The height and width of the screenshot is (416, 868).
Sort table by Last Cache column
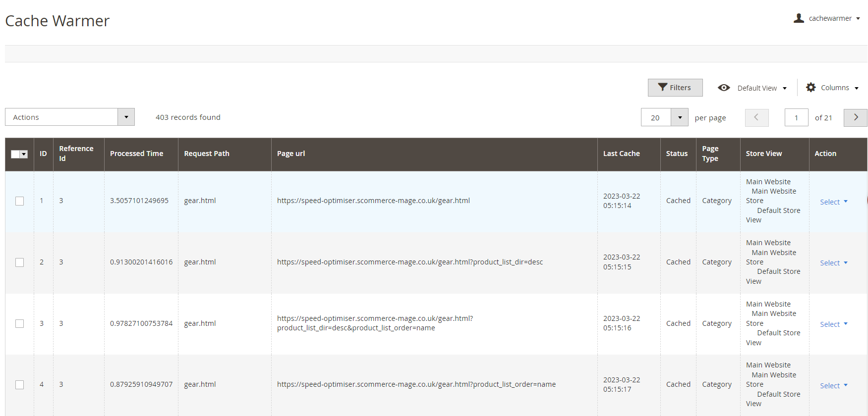[x=621, y=154]
